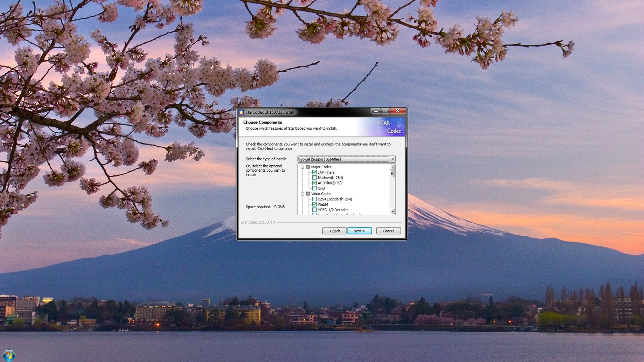Minimize the StarCodec Install window
The image size is (644, 362).
(x=376, y=111)
